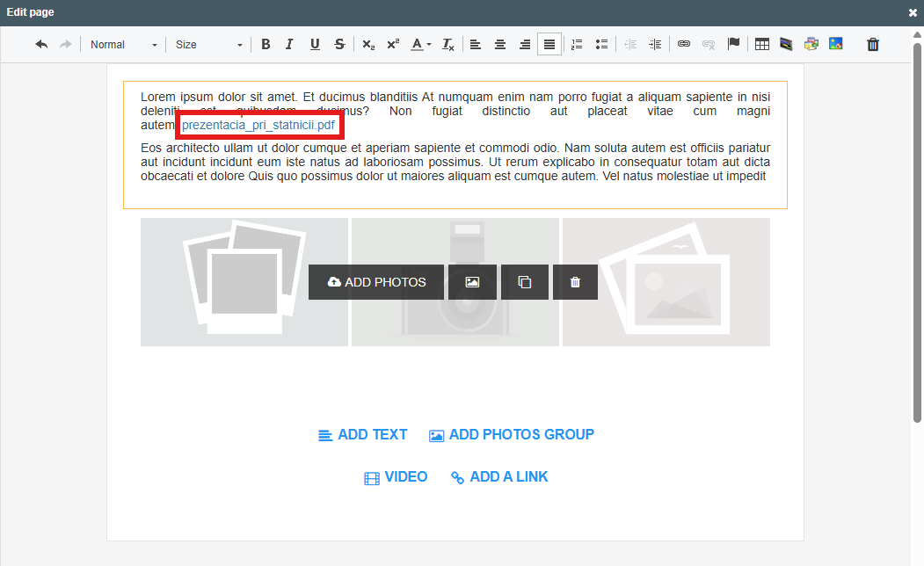Insert a table from toolbar

[x=762, y=45]
